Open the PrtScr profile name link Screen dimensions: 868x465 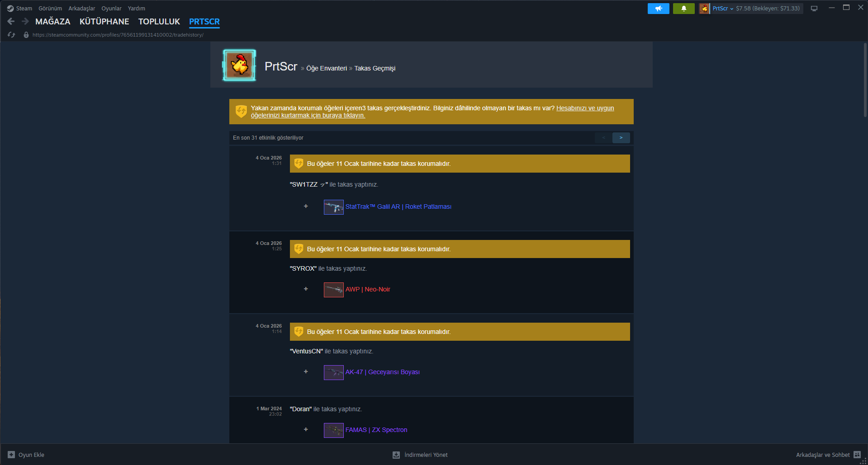281,66
